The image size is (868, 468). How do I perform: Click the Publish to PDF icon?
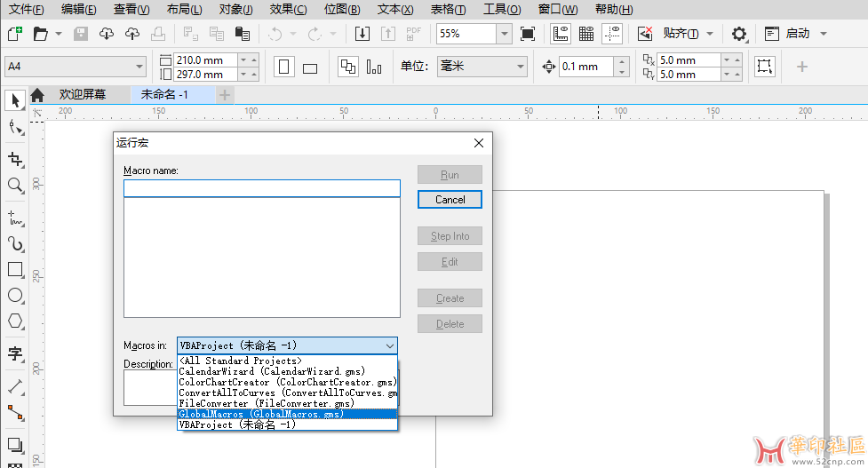pyautogui.click(x=413, y=34)
